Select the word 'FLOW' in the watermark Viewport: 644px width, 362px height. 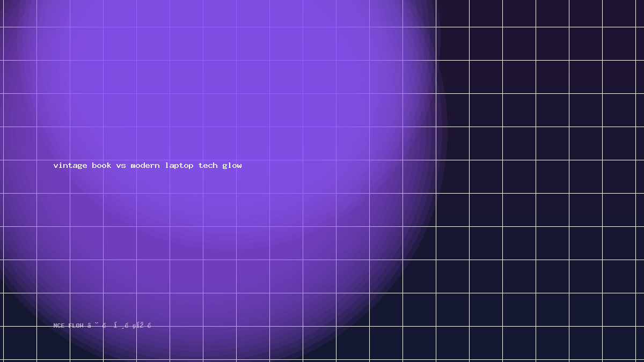76,326
